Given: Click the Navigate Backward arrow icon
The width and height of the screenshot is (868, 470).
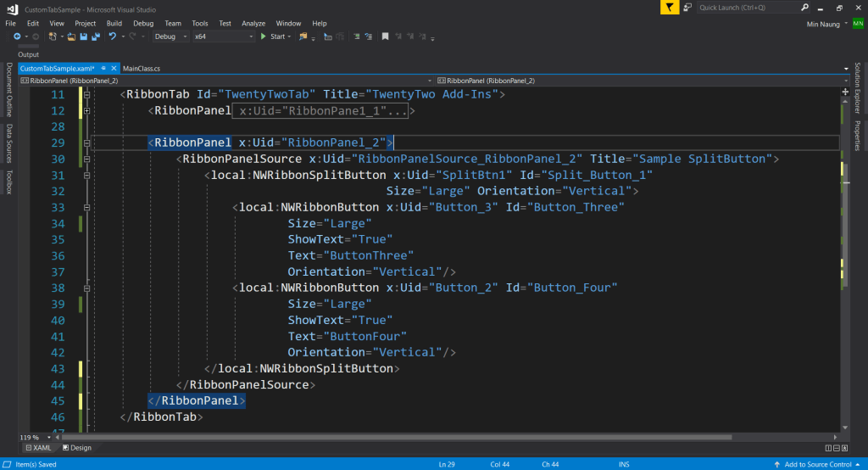Looking at the screenshot, I should click(x=17, y=37).
